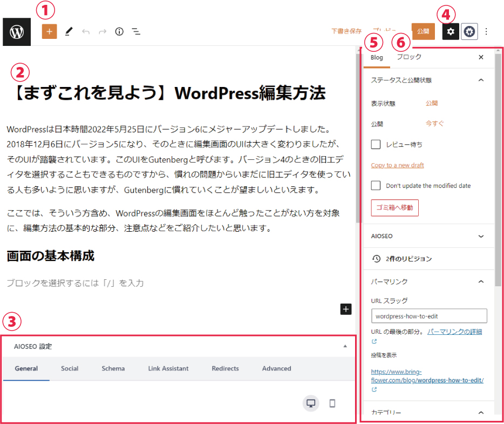The width and height of the screenshot is (504, 424).
Task: Check the レビュー待ち checkbox
Action: pyautogui.click(x=376, y=144)
